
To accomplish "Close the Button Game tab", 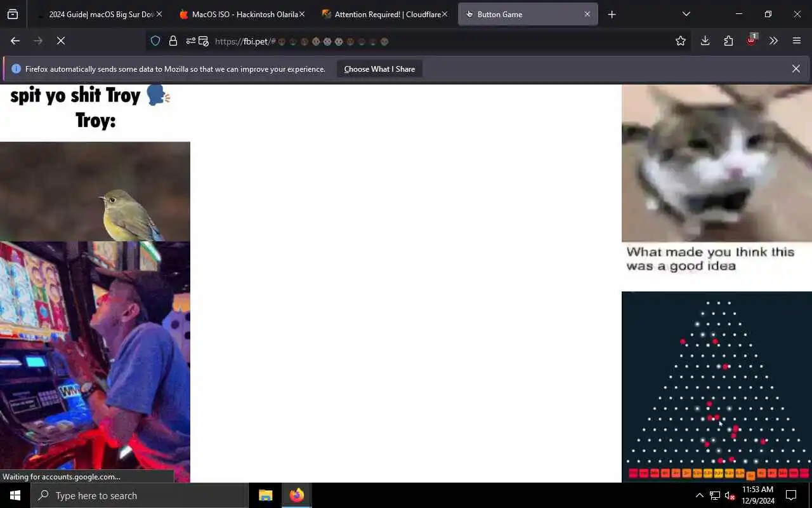I will [x=587, y=14].
